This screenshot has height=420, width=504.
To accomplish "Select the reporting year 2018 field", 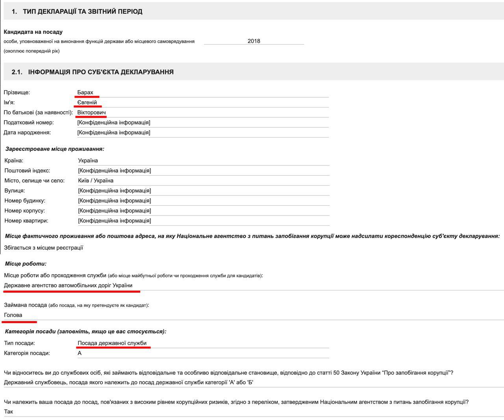I will pyautogui.click(x=254, y=41).
